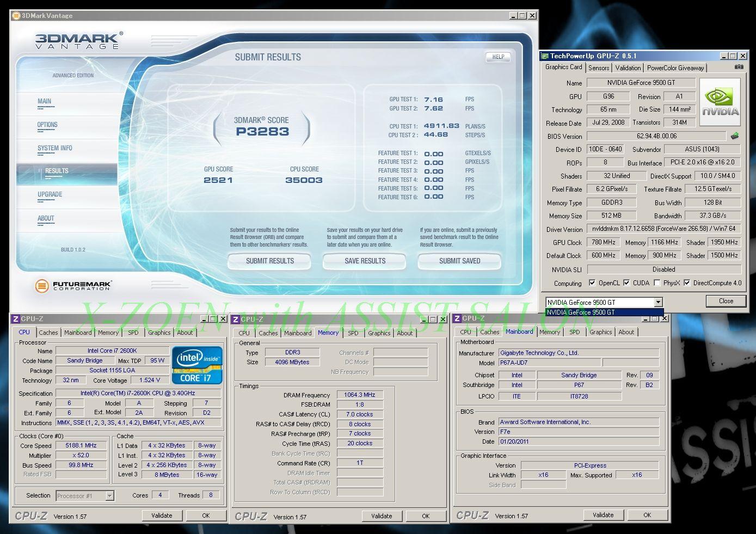
Task: Open SYSTEM INFO in the 3DMark sidebar
Action: (54, 148)
